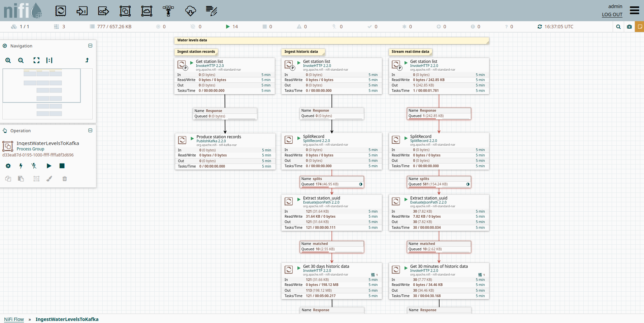Viewport: 644px width, 323px height.
Task: Open the change color brush in Operation panel
Action: (49, 179)
